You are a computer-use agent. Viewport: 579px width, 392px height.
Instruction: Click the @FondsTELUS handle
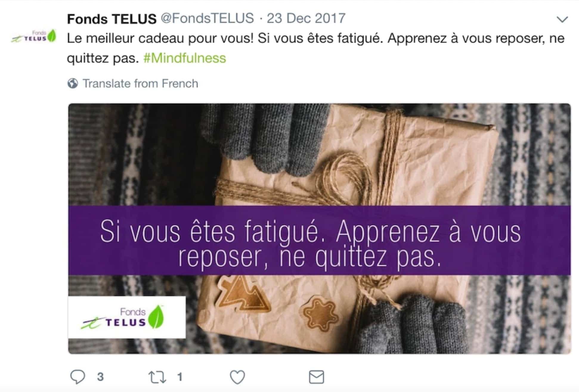click(x=207, y=18)
